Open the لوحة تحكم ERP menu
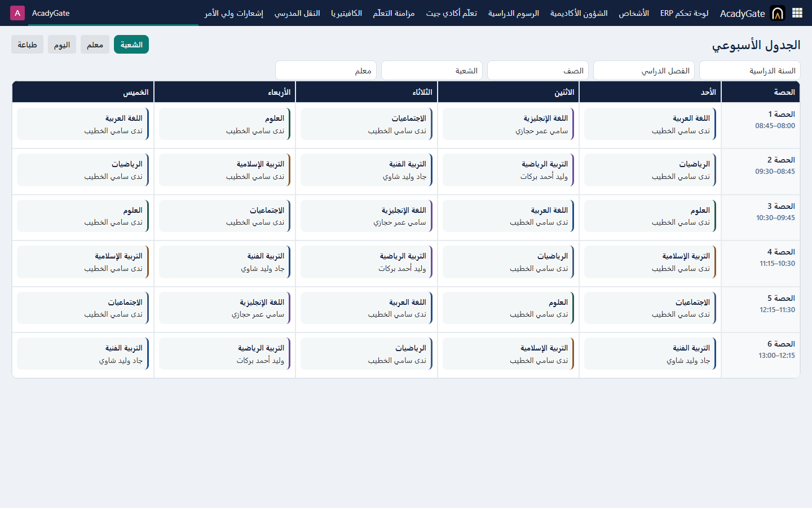This screenshot has width=812, height=508. (x=684, y=13)
